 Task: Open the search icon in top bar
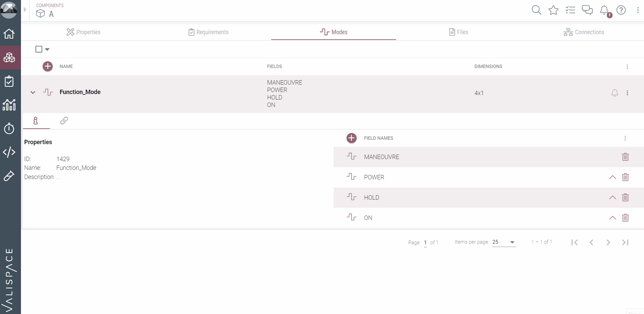click(536, 10)
